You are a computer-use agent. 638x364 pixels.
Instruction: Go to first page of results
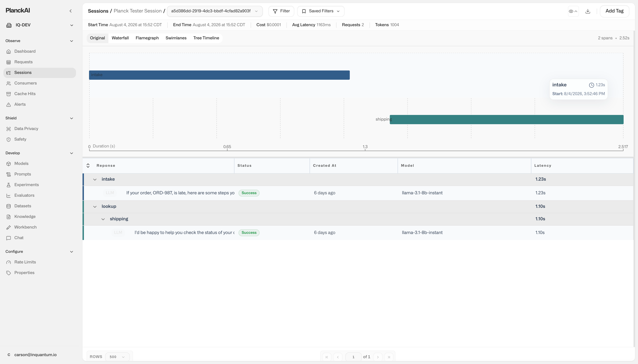pyautogui.click(x=327, y=357)
